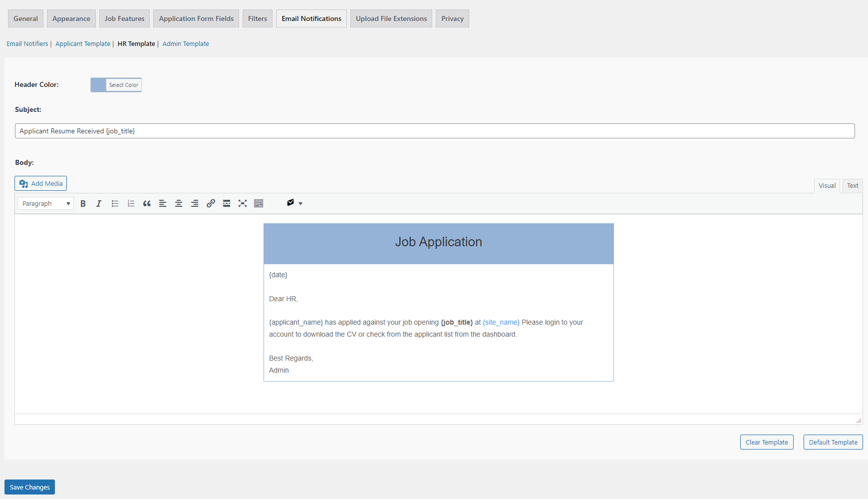The image size is (868, 499).
Task: Apply italic formatting
Action: click(x=99, y=203)
